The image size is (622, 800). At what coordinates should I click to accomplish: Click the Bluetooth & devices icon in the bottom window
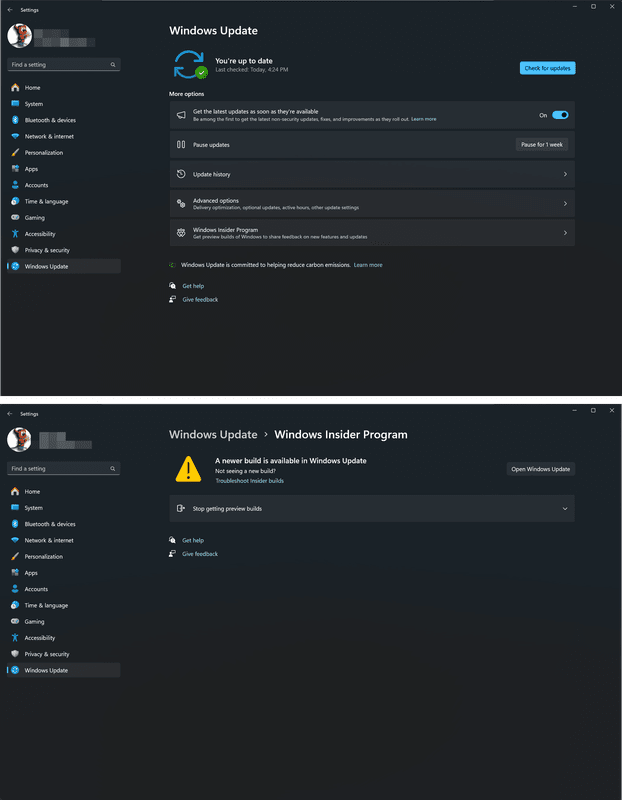click(x=15, y=524)
